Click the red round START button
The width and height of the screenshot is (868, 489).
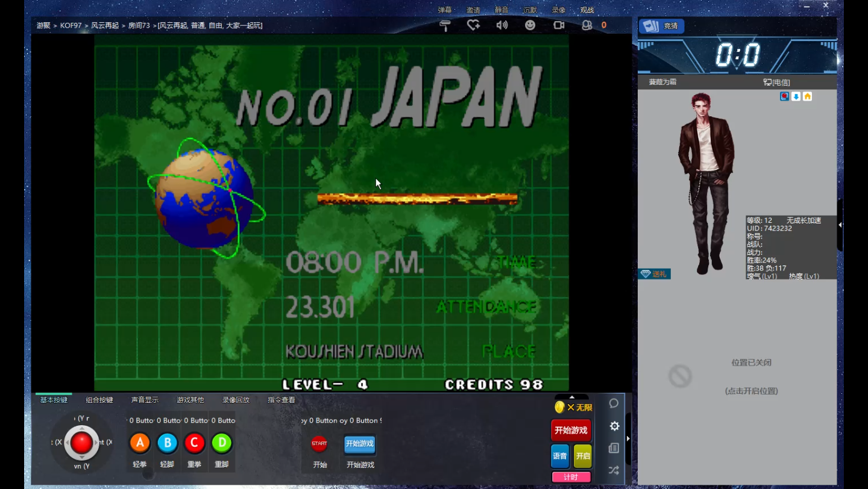pos(319,444)
